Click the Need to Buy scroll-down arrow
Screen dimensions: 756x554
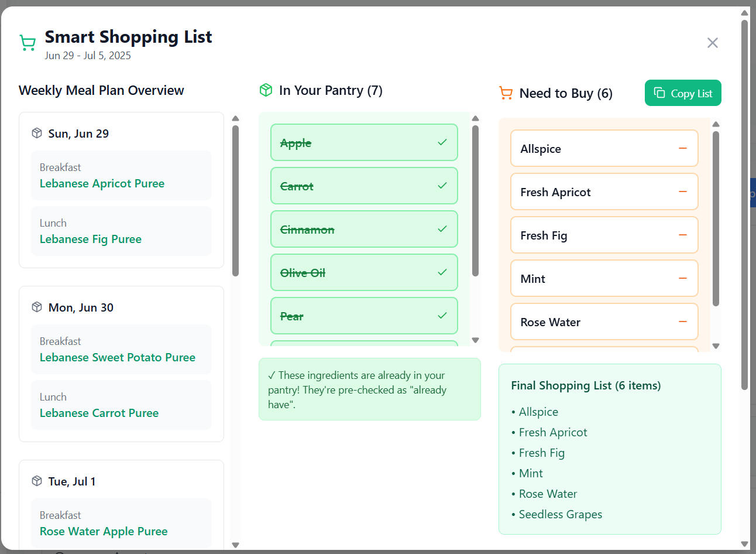coord(716,346)
